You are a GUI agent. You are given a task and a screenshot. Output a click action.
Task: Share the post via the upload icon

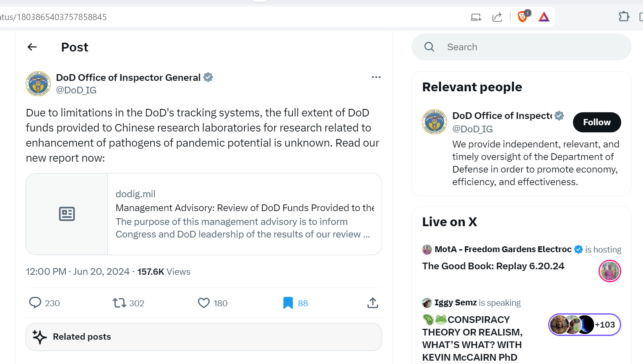[x=373, y=302]
